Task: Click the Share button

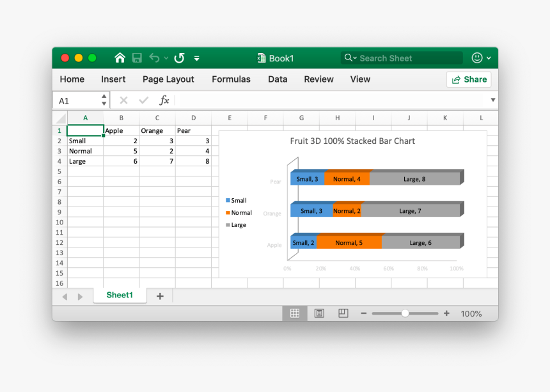Action: point(469,79)
